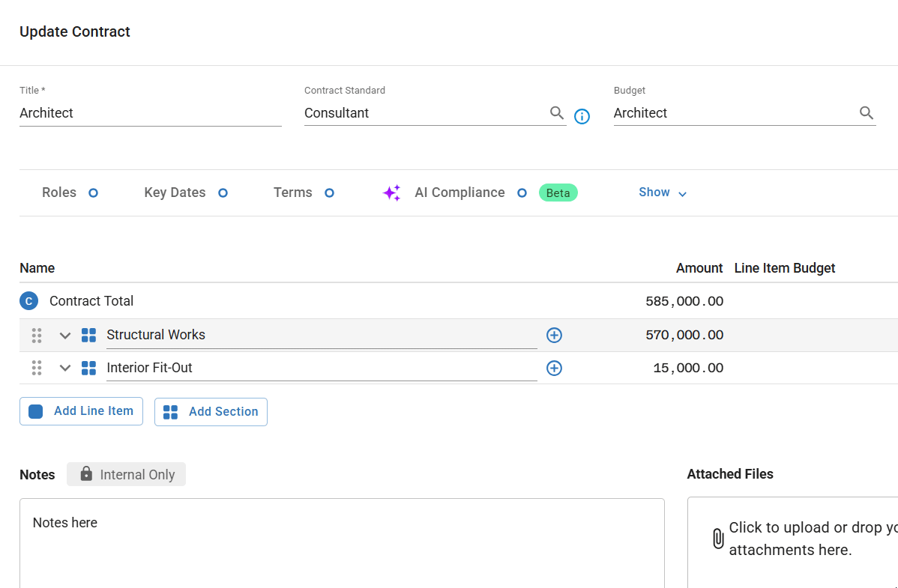The height and width of the screenshot is (588, 898).
Task: Click plus icon beside Interior Fit-Out
Action: (554, 368)
